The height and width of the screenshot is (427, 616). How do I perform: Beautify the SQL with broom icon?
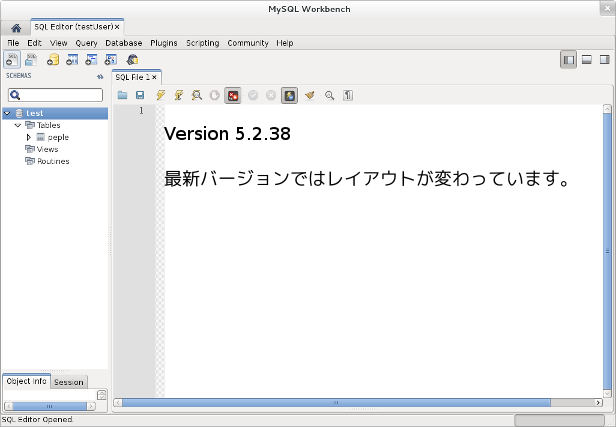coord(310,95)
